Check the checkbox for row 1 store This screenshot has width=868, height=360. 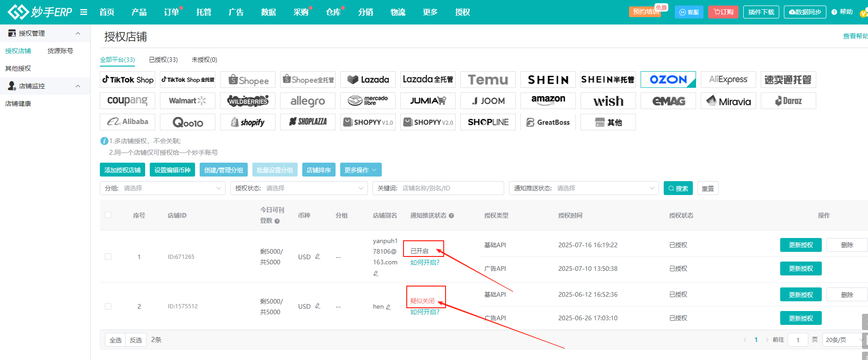[108, 256]
